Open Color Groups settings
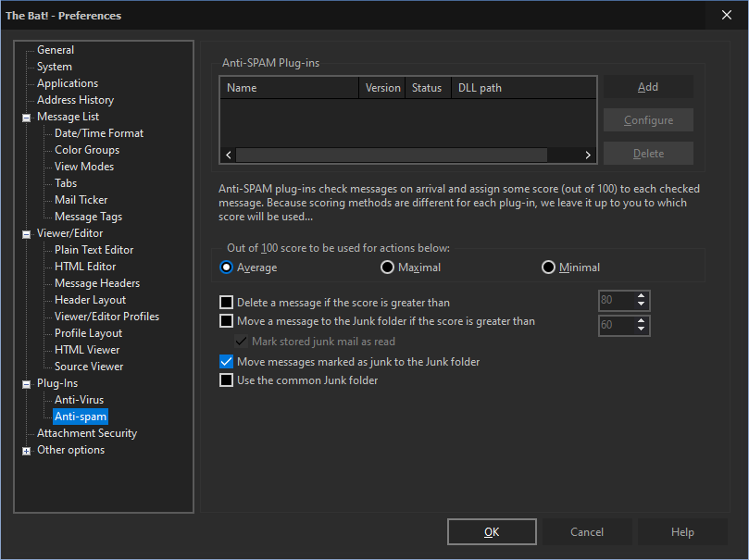Viewport: 749px width, 560px height. (87, 150)
